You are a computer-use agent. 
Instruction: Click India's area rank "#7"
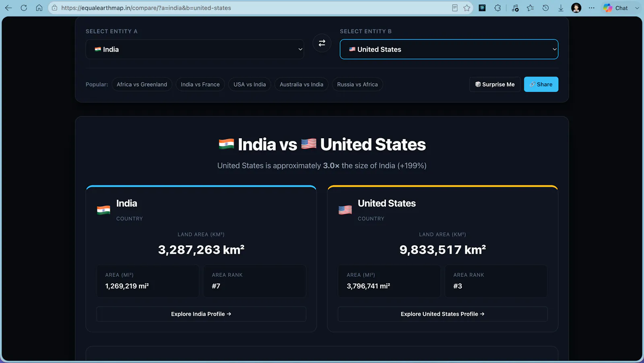tap(216, 286)
